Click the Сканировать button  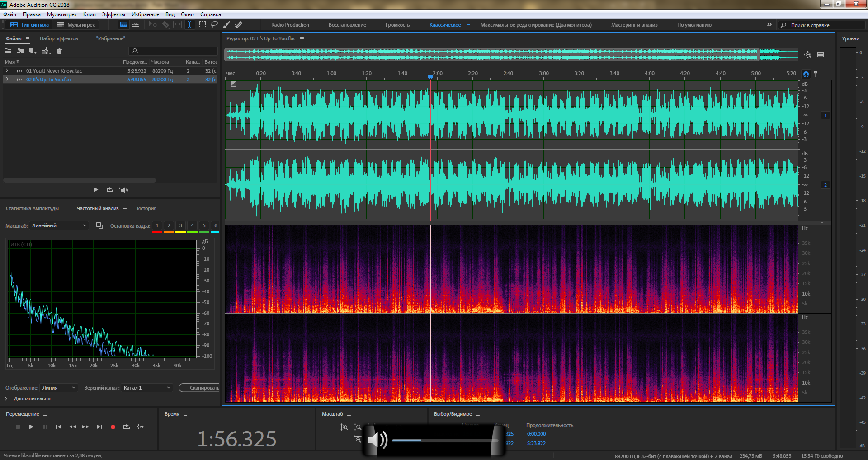coord(199,388)
